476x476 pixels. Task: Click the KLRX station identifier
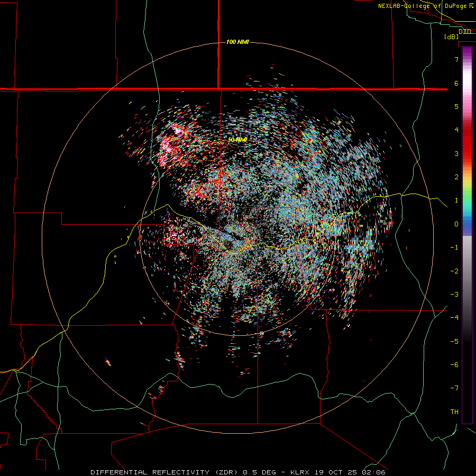click(x=300, y=472)
